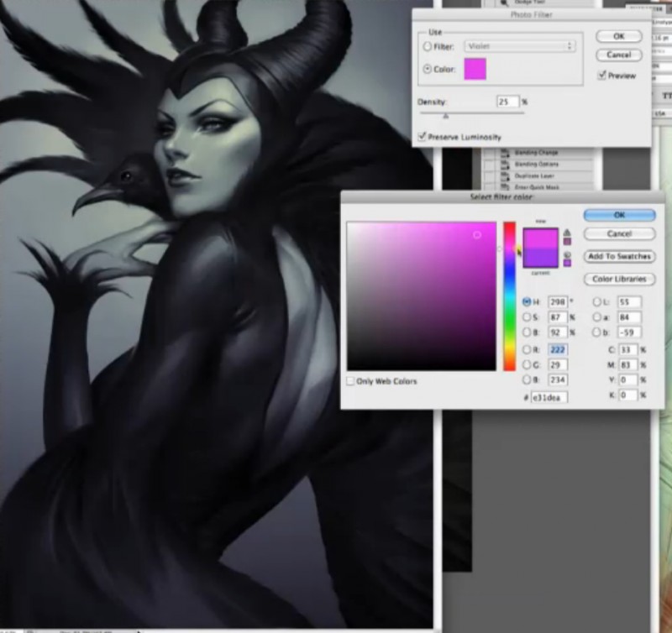Select the R red radio button
The width and height of the screenshot is (672, 633).
point(527,349)
